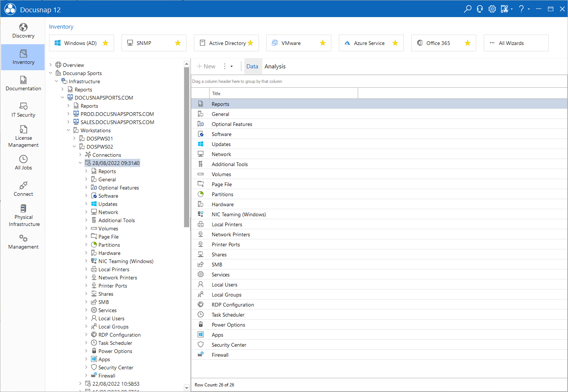Click the Services gear icon in the table
Screen dimensions: 568x392
coord(201,275)
